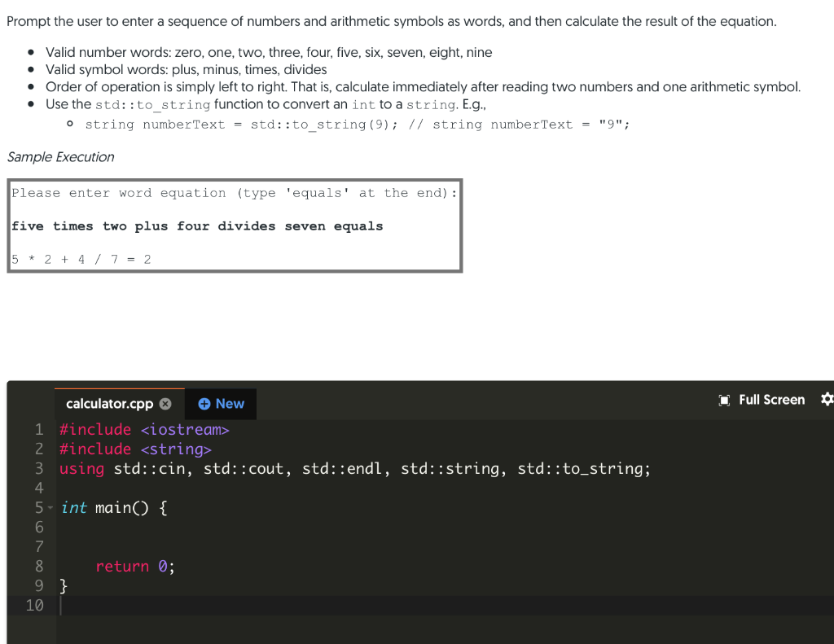This screenshot has height=644, width=834.
Task: Click the return 0 statement
Action: point(134,566)
